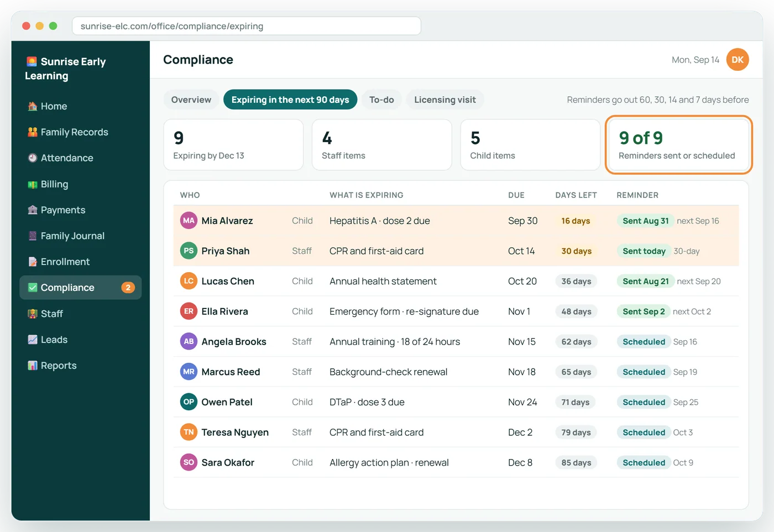Viewport: 774px width, 532px height.
Task: Click the Payments bank icon
Action: click(x=33, y=210)
